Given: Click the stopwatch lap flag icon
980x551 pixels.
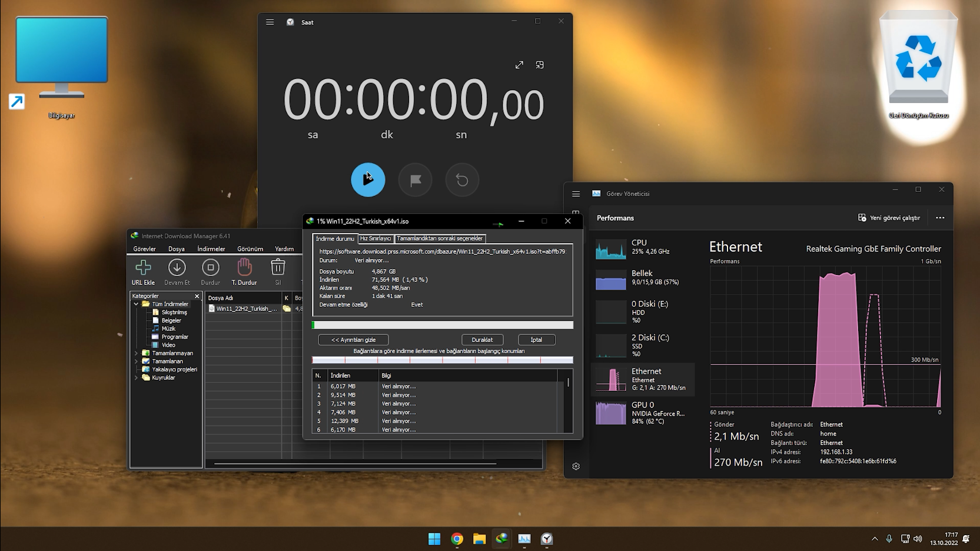Looking at the screenshot, I should [x=415, y=180].
